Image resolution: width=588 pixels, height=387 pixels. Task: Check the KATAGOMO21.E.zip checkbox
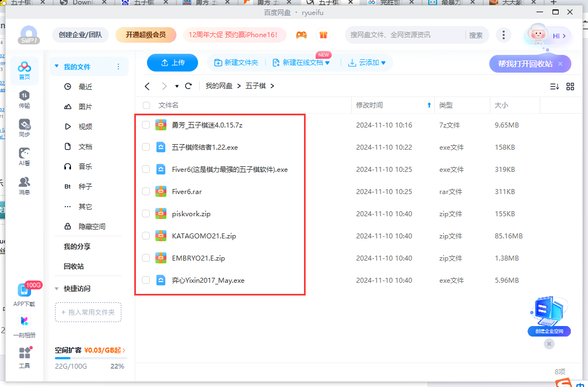146,236
